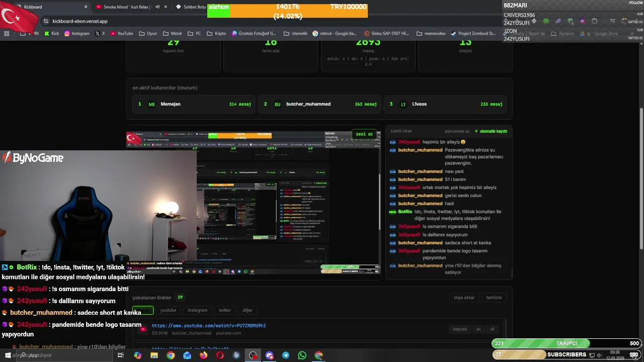Expand the Müzik bookmarks folder
This screenshot has width=644, height=362.
click(x=173, y=34)
